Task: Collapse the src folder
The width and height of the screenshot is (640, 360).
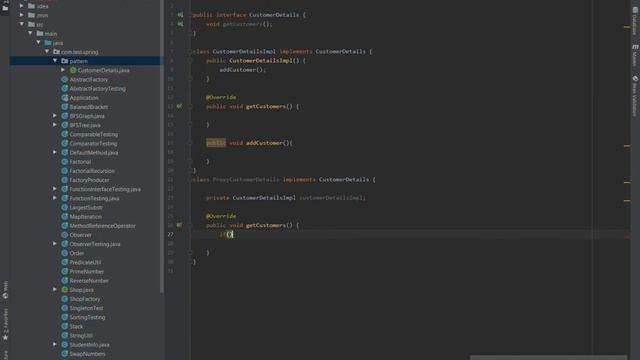Action: tap(22, 24)
